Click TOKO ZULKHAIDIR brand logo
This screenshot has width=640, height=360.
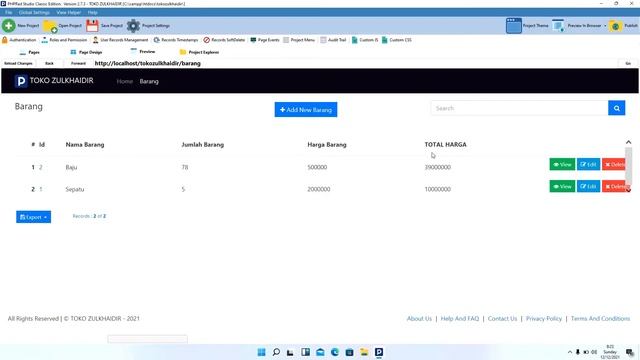pos(54,81)
